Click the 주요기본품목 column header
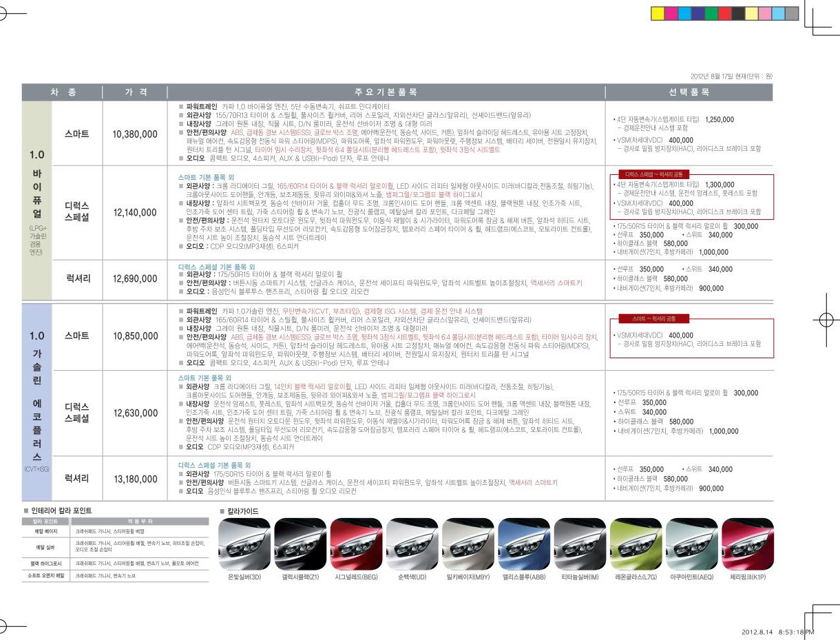 point(386,92)
